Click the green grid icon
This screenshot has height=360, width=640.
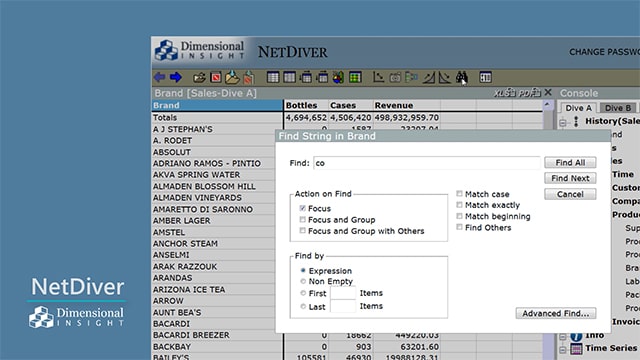[355, 77]
